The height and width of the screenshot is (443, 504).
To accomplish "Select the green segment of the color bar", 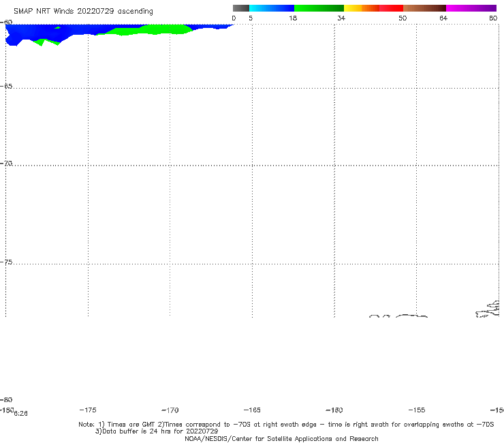I will click(319, 8).
